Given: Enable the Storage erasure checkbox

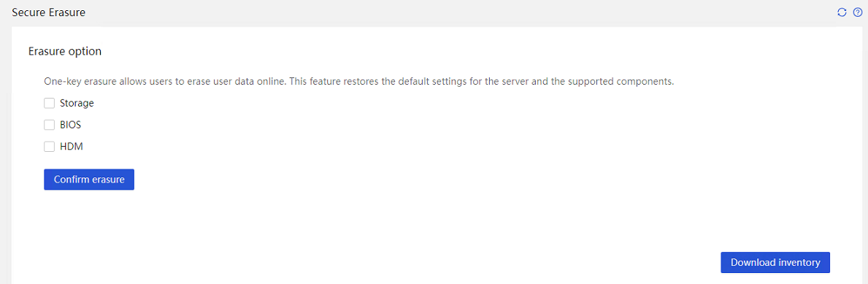Looking at the screenshot, I should 49,103.
